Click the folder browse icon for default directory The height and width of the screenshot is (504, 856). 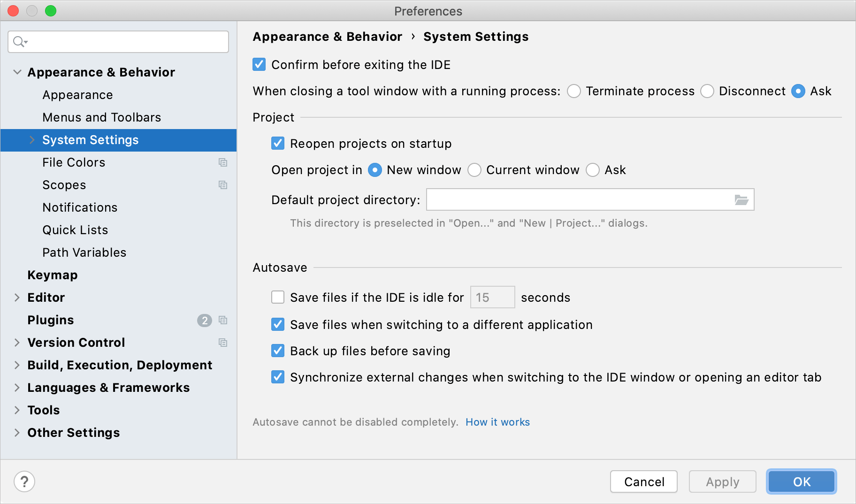coord(741,200)
